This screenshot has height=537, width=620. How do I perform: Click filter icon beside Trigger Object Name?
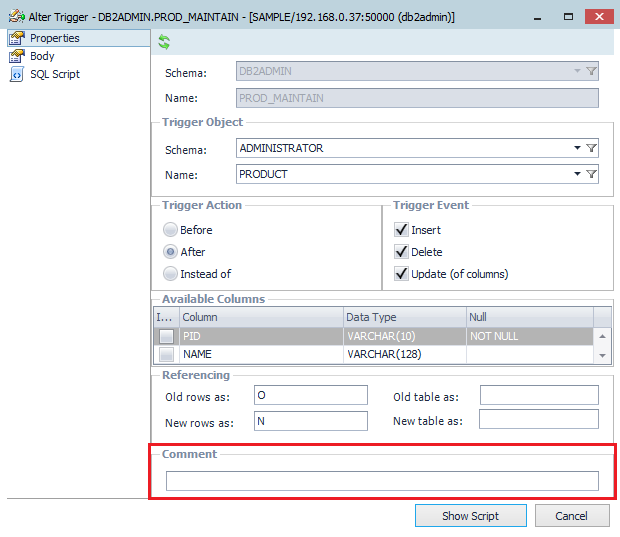(591, 174)
